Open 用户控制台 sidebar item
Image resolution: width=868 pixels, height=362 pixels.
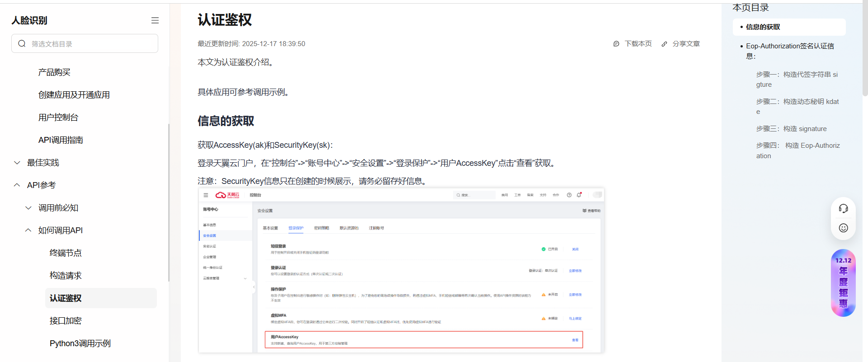pyautogui.click(x=58, y=118)
